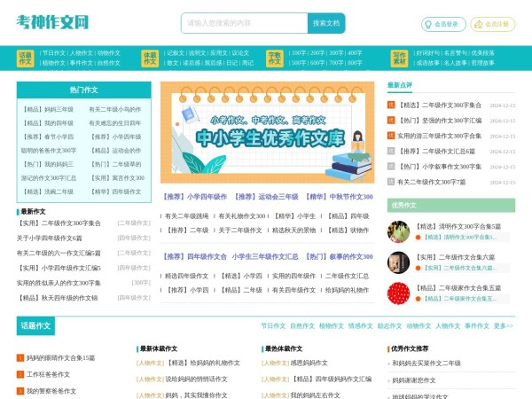532x399 pixels.
Task: Select the 字数作文 category badge in nav bar
Action: point(275,58)
